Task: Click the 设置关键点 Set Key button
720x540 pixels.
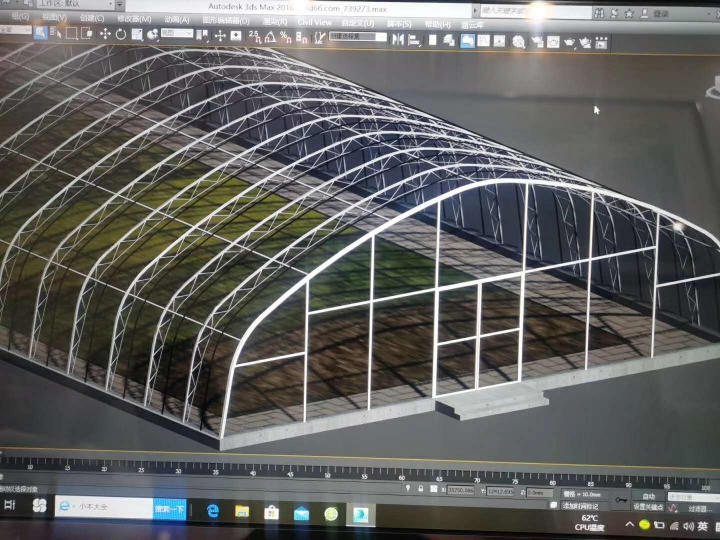Action: point(648,506)
